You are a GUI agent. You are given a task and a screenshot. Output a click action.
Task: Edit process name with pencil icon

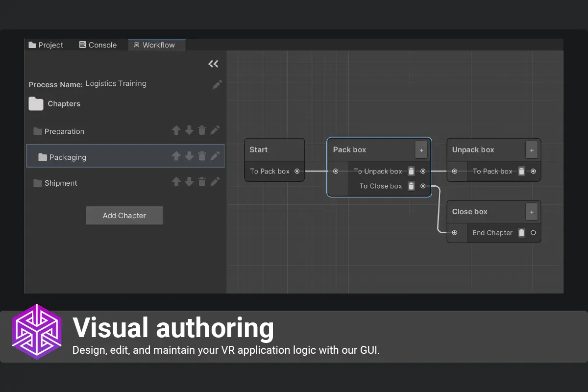coord(218,84)
